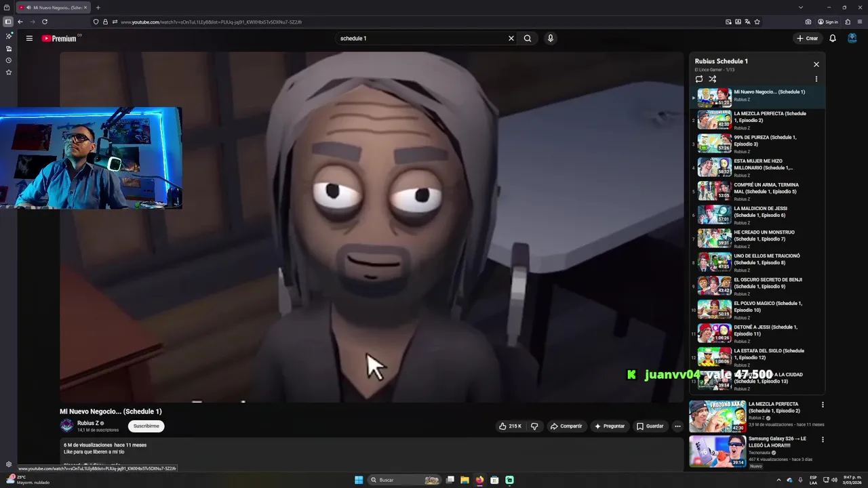
Task: Mute the tab via its speaker icon
Action: pyautogui.click(x=27, y=7)
